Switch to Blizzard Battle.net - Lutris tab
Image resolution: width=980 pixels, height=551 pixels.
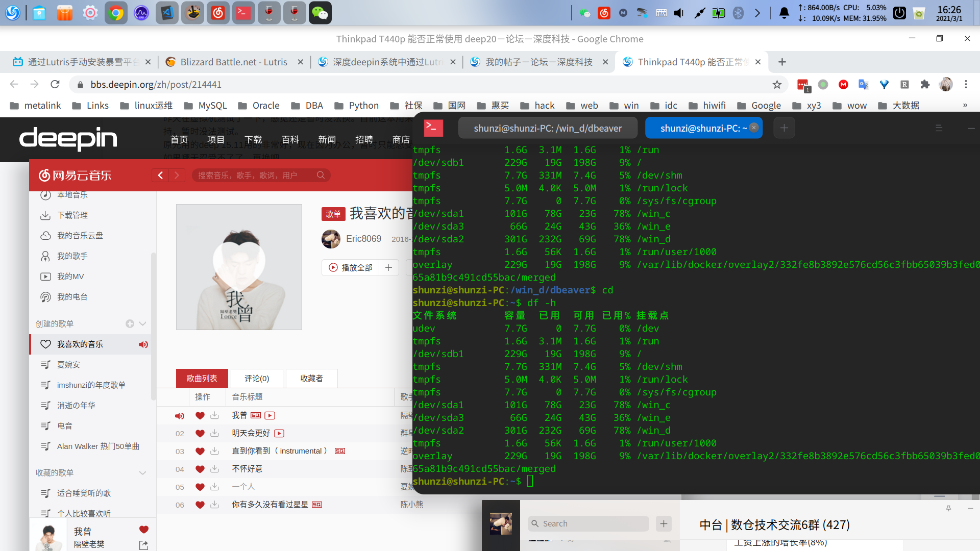(234, 62)
